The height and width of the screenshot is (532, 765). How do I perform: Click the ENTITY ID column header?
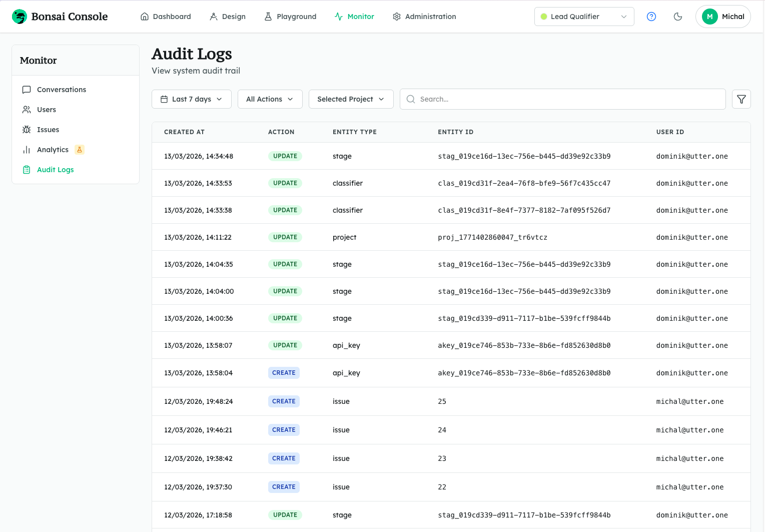click(455, 132)
